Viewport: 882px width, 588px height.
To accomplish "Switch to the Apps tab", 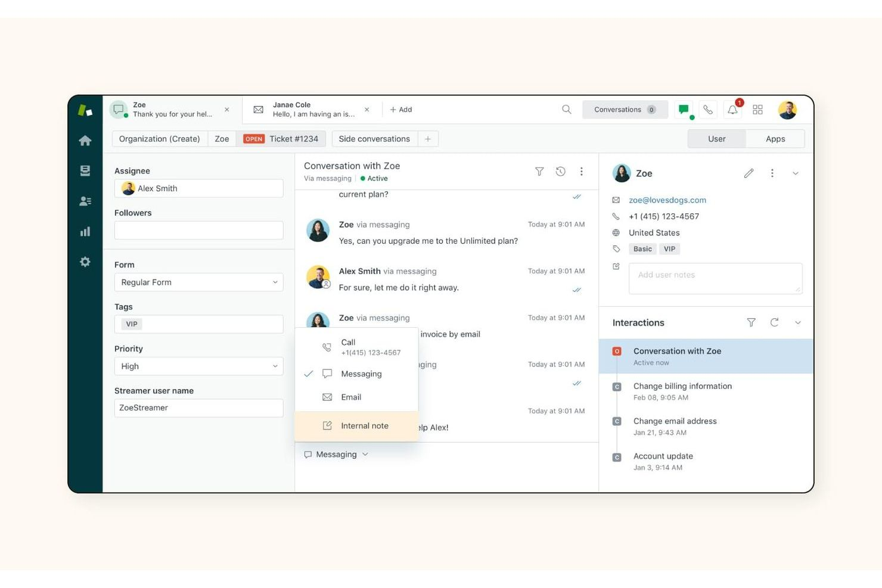I will [775, 138].
